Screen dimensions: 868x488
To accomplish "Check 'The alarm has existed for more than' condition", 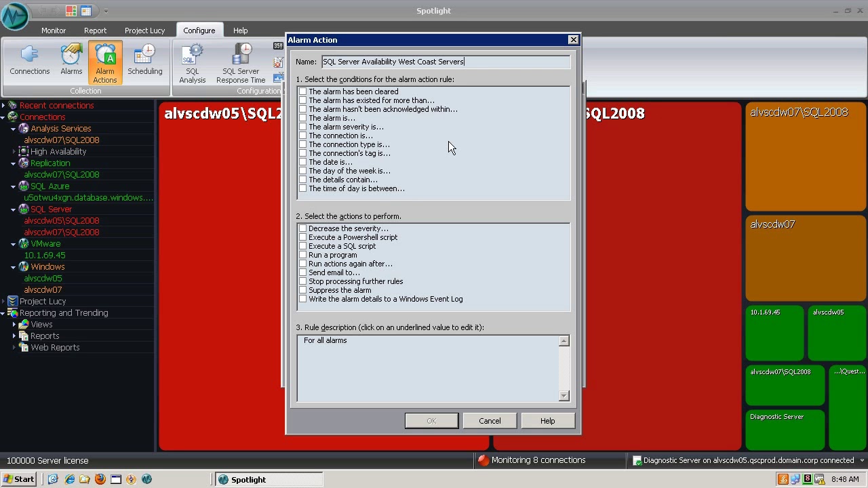I will click(303, 100).
